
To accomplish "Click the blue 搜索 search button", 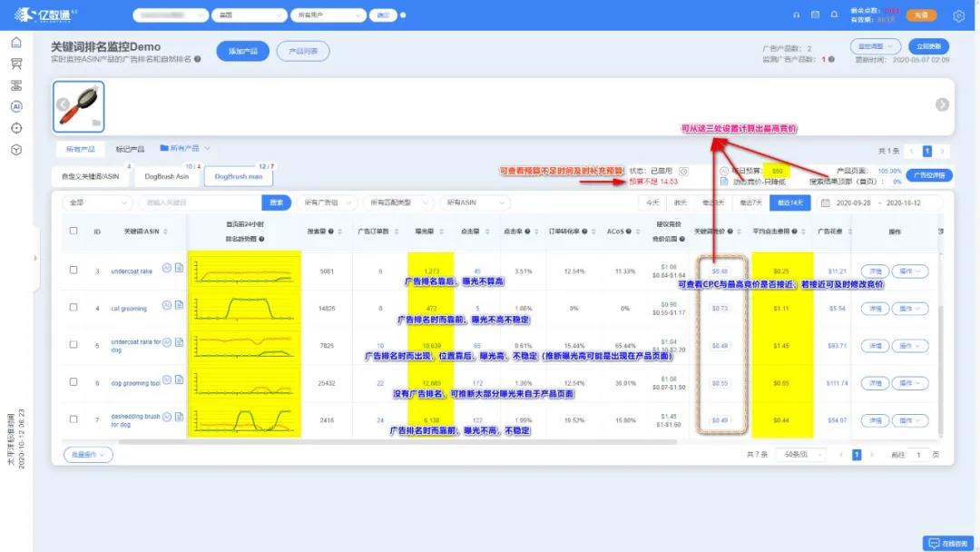I will tap(276, 202).
